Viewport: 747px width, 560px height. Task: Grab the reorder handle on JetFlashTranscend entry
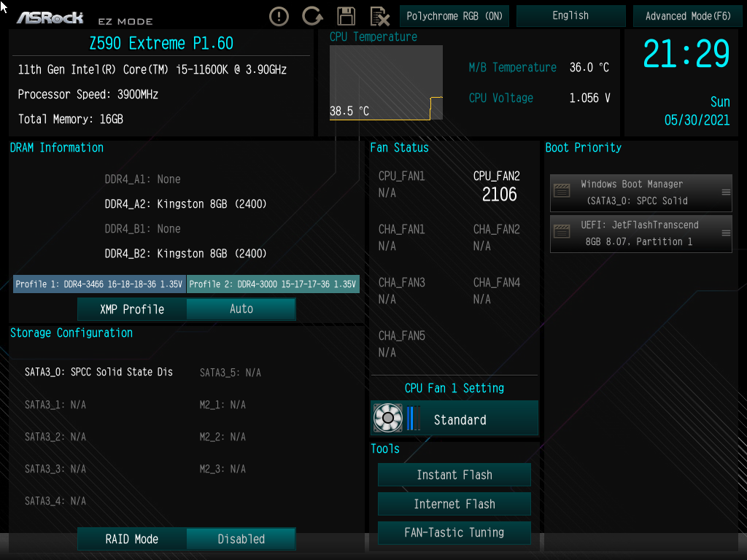click(726, 233)
